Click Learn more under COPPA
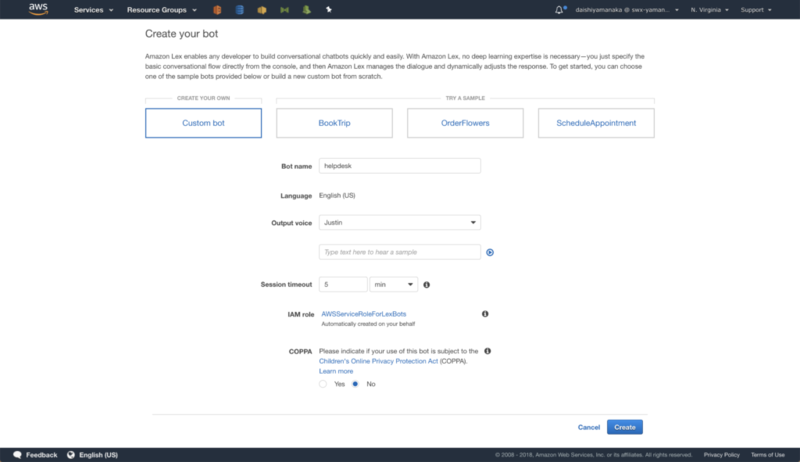The height and width of the screenshot is (462, 800). [x=336, y=371]
